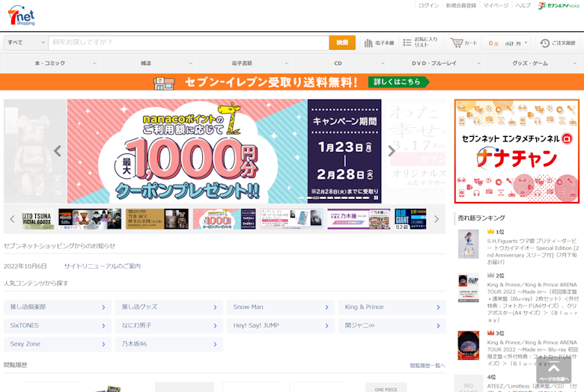
Task: Open 新規会員登録 registration link
Action: [x=461, y=5]
